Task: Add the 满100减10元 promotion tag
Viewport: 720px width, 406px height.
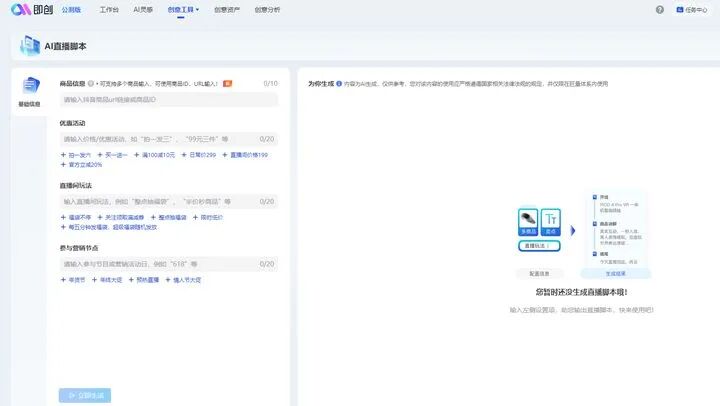Action: 154,155
